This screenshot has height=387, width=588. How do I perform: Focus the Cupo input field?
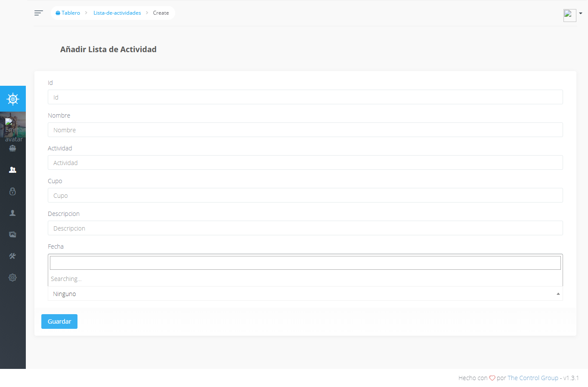[x=305, y=195]
